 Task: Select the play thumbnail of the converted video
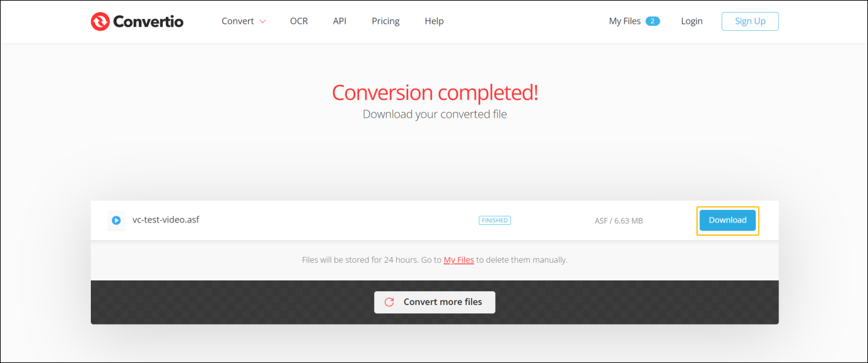coord(116,220)
